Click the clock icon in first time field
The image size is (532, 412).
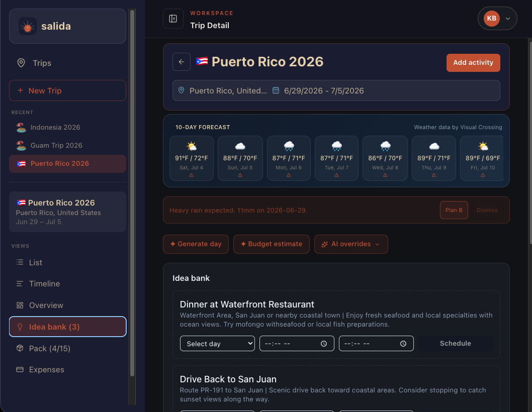click(324, 344)
